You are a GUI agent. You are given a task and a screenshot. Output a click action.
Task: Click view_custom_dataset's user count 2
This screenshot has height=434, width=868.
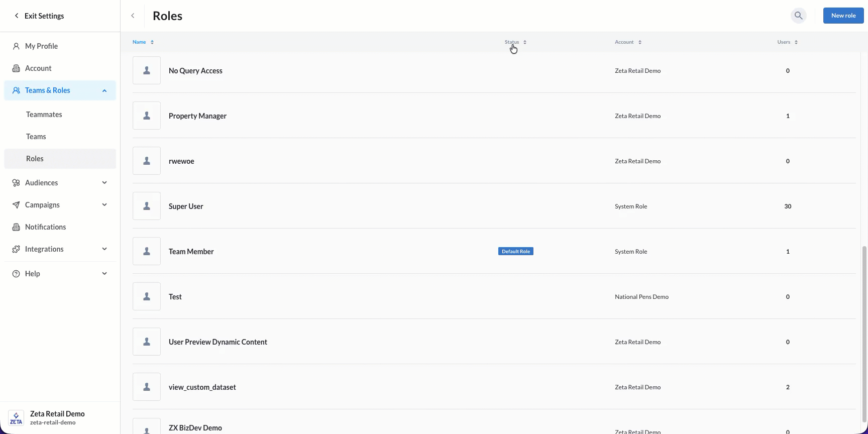tap(788, 387)
